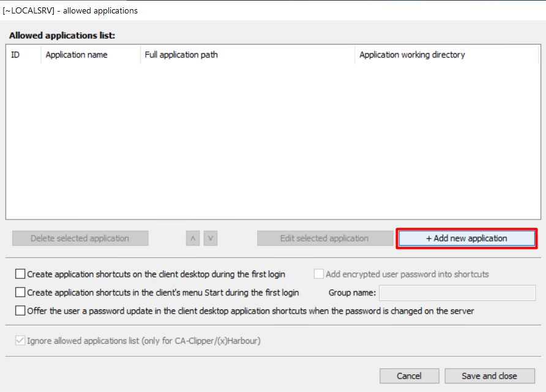Click Application working directory column header
546x392 pixels.
pyautogui.click(x=445, y=55)
